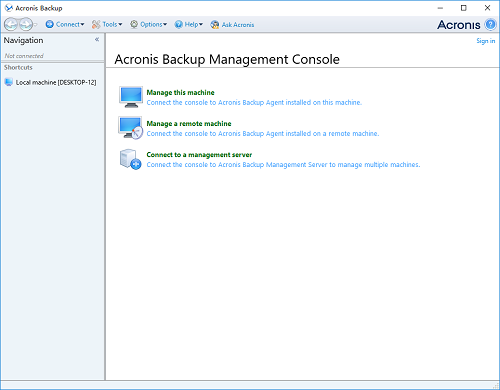Click the Manage a remote machine heading
The width and height of the screenshot is (500, 390).
(x=189, y=124)
